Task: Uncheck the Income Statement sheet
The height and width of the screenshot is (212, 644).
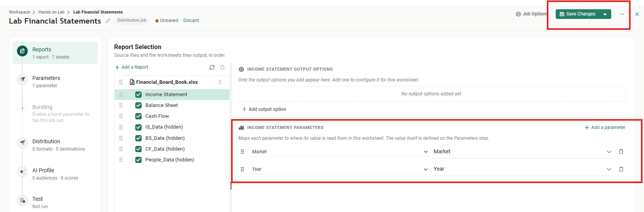Action: pos(138,95)
